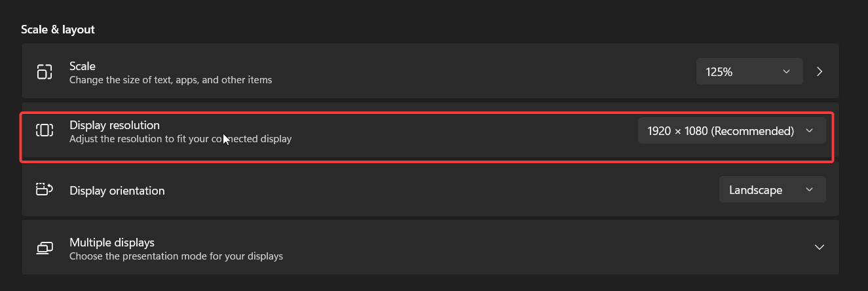Click the down arrow in the 125% box
The width and height of the screenshot is (868, 291).
pyautogui.click(x=786, y=71)
